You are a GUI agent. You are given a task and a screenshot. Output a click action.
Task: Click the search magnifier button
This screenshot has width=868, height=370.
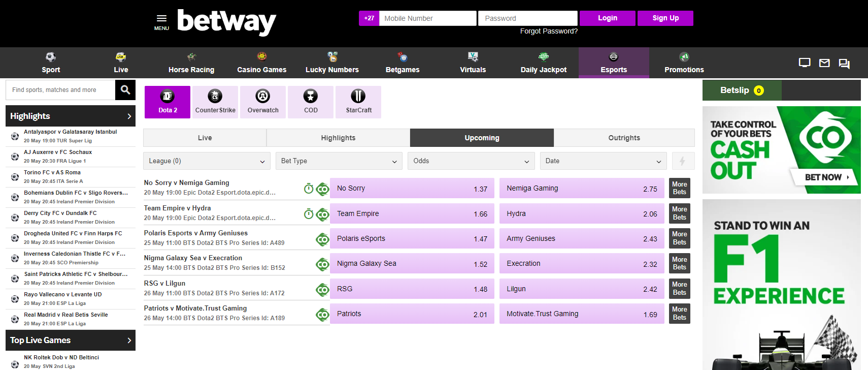(125, 90)
